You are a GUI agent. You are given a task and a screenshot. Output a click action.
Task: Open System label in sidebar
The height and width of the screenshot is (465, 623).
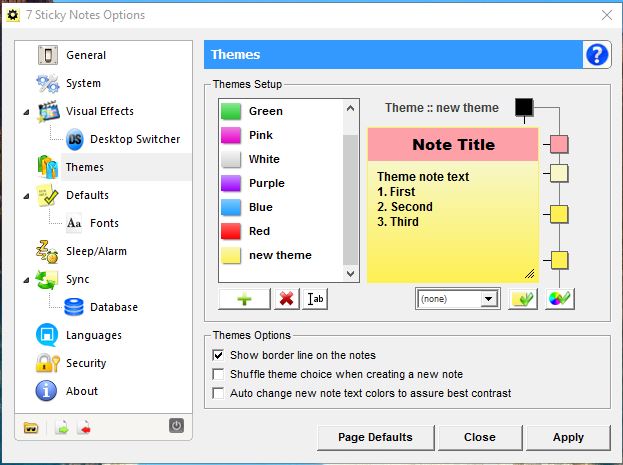coord(83,83)
